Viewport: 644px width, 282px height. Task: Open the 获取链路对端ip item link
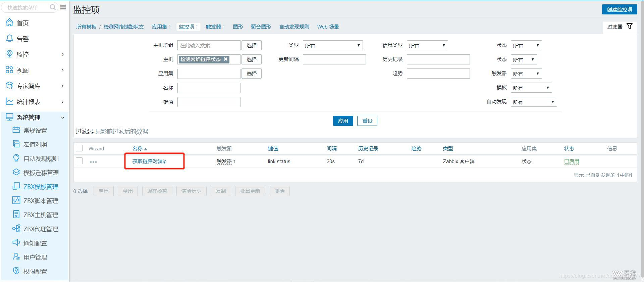tap(149, 161)
